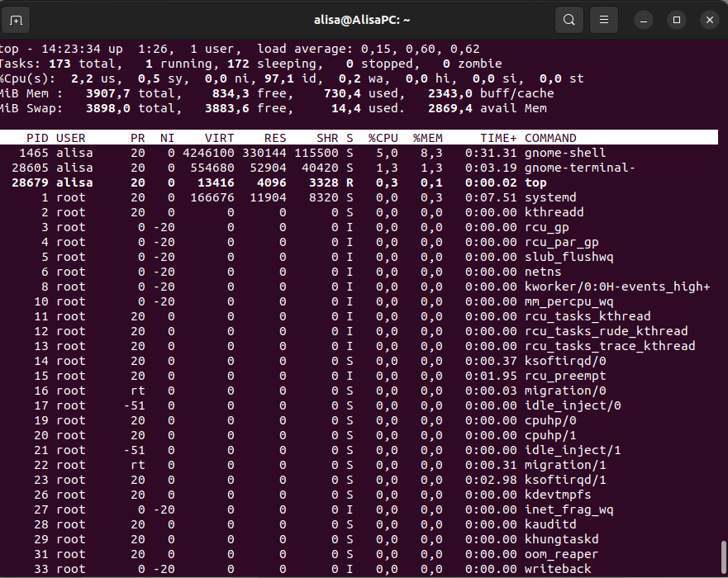Click the rcu_tasks_trace_kthread process name
728x578 pixels.
click(x=610, y=346)
